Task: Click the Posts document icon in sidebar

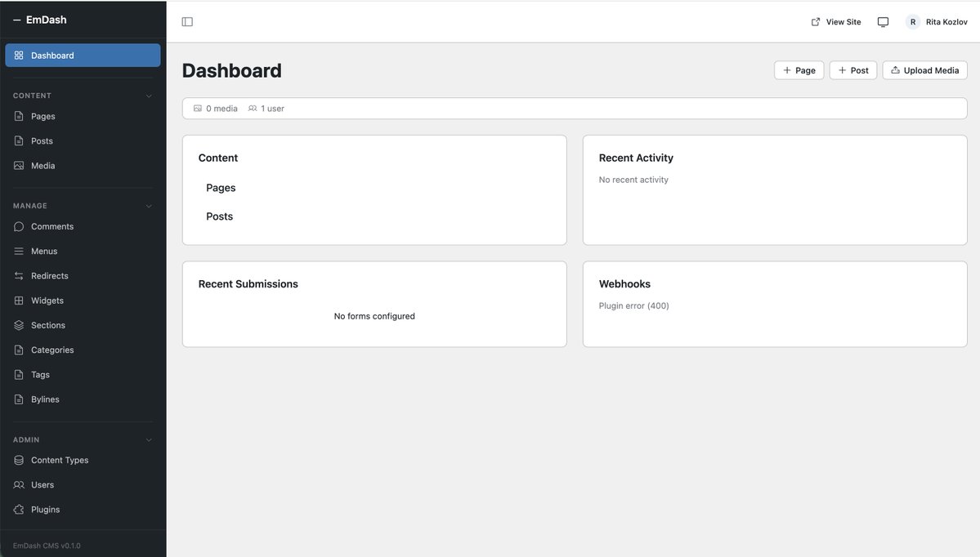Action: 19,141
